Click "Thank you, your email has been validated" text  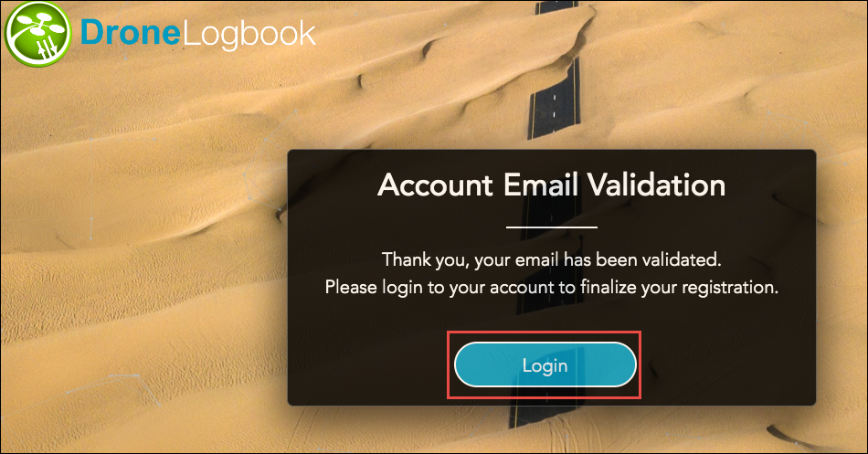pos(551,259)
